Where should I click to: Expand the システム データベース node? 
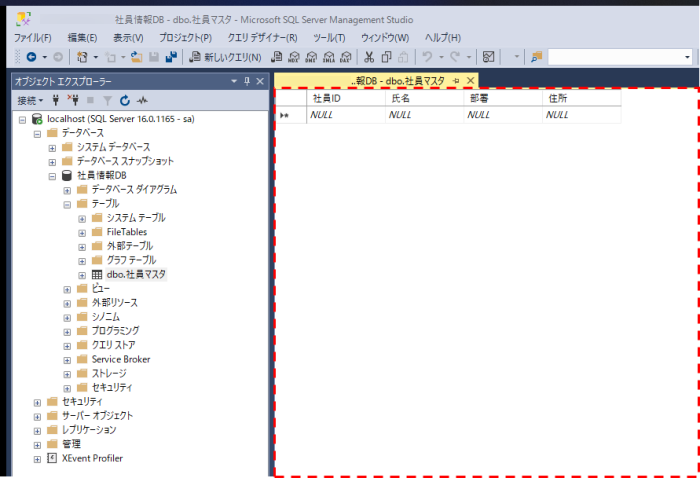pos(53,147)
